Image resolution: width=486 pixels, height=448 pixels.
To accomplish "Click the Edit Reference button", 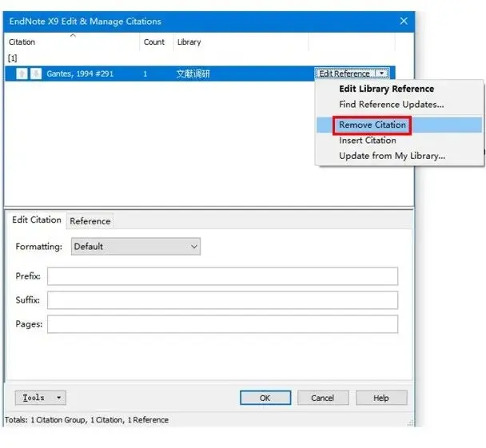I will click(345, 73).
